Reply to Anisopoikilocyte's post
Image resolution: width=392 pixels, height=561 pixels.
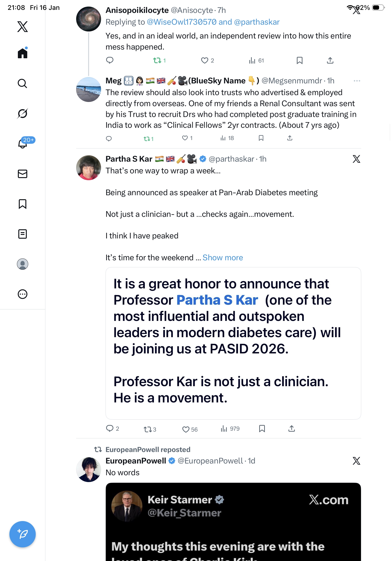pos(110,60)
